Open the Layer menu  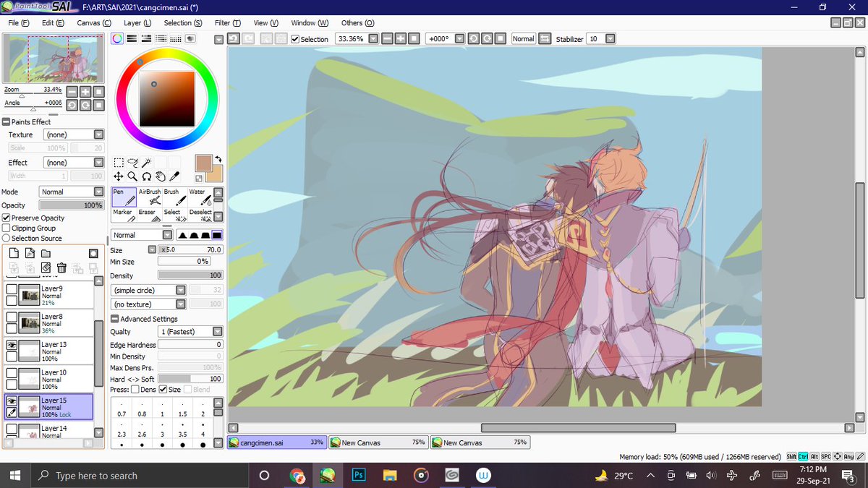[137, 23]
